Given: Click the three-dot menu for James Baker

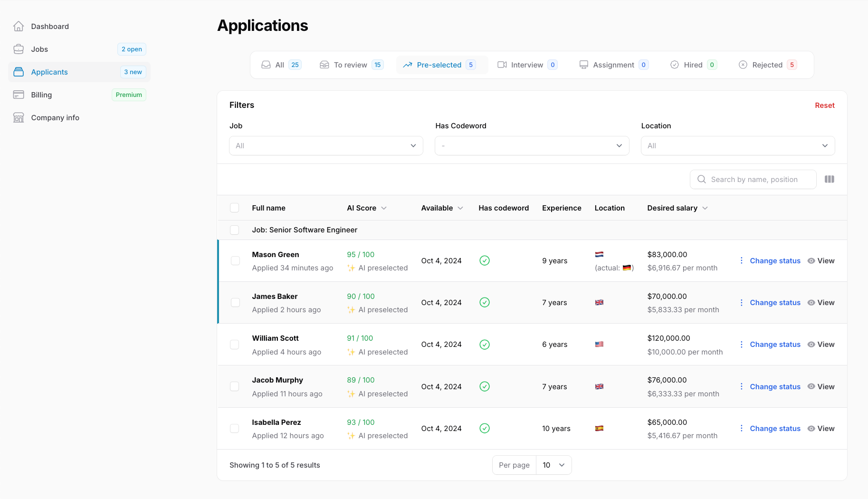Looking at the screenshot, I should [741, 302].
